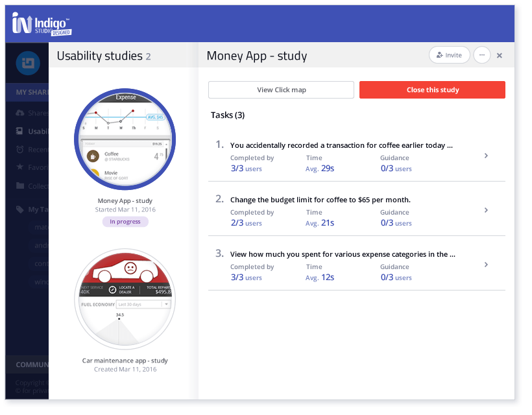Viewport: 532px width, 415px height.
Task: Click the Usability book icon in sidebar
Action: click(x=19, y=131)
